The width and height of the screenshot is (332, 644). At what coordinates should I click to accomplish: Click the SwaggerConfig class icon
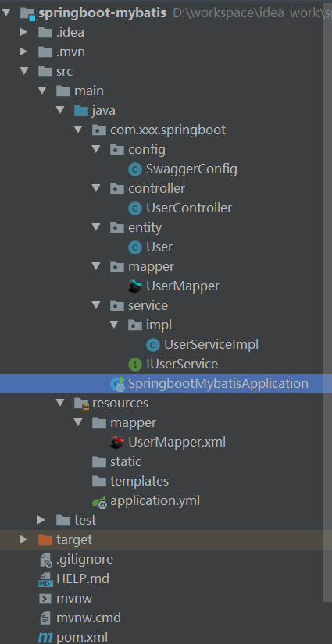click(135, 169)
